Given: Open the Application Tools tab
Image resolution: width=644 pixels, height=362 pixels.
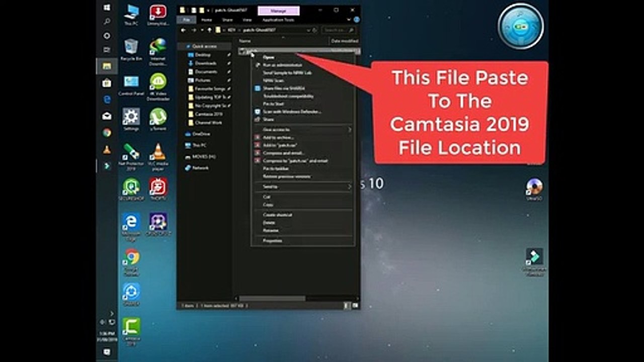Looking at the screenshot, I should pyautogui.click(x=278, y=20).
